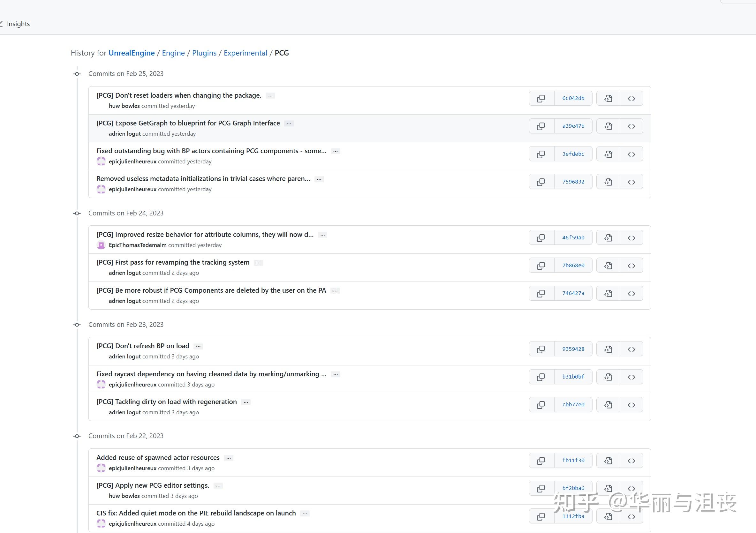Open the Insights tab

click(x=18, y=24)
